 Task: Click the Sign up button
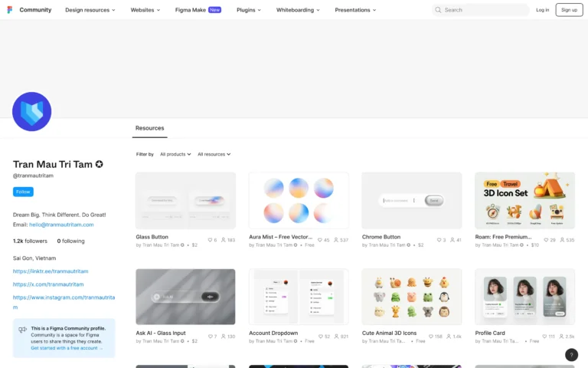pyautogui.click(x=569, y=10)
